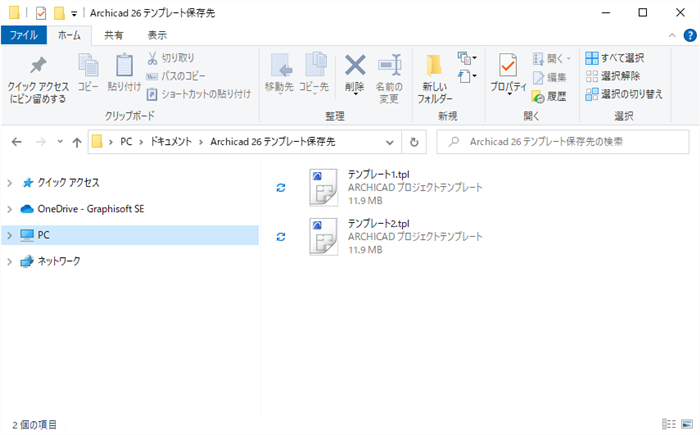Switch to details view in status bar

[x=669, y=424]
